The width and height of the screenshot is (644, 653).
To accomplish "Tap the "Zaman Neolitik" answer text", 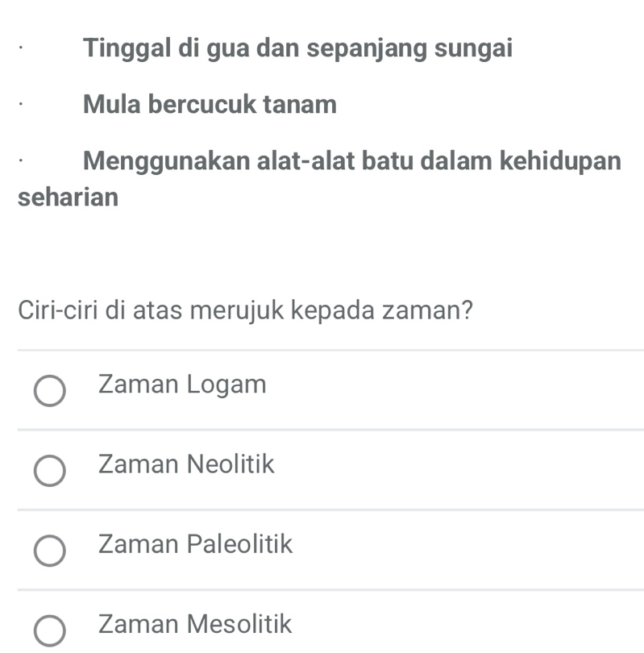I will (186, 464).
